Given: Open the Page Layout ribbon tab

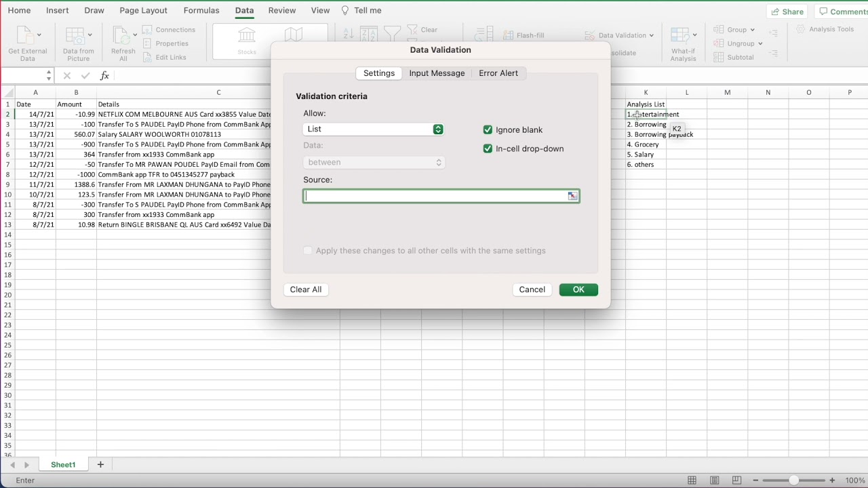Looking at the screenshot, I should click(x=143, y=10).
